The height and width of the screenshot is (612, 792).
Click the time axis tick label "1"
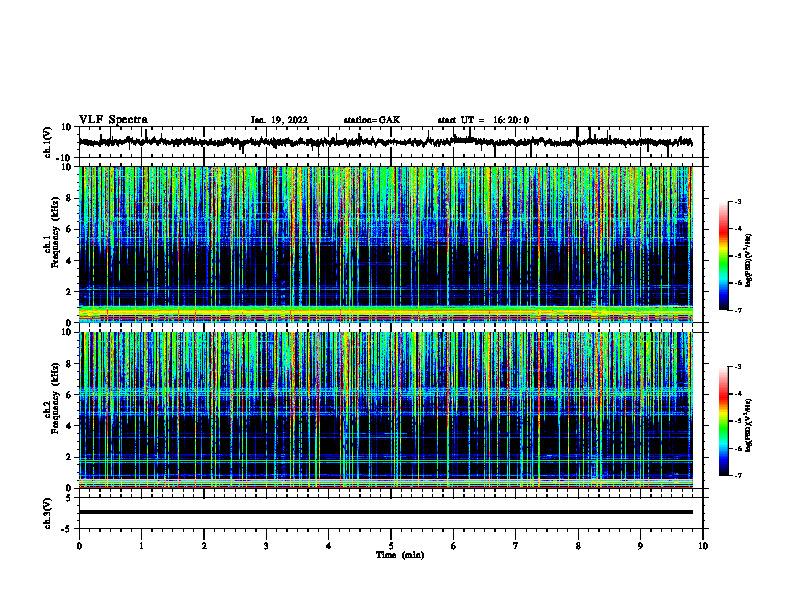141,546
